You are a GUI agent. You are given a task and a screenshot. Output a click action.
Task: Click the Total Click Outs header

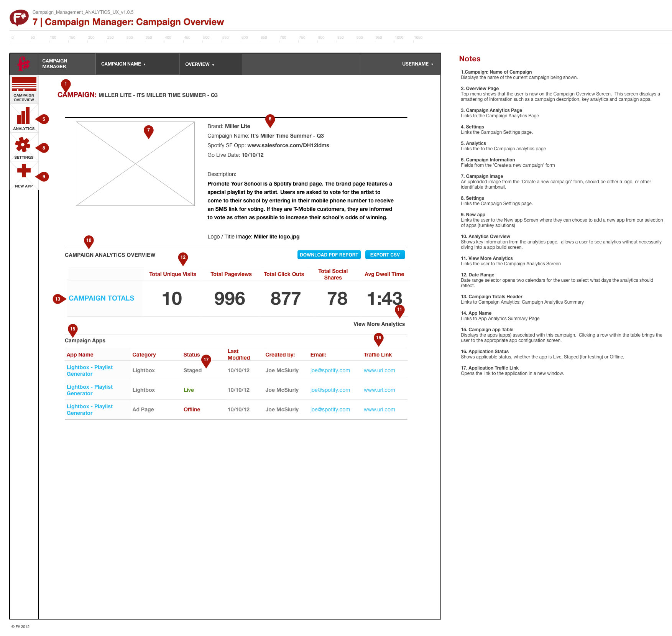pos(284,274)
